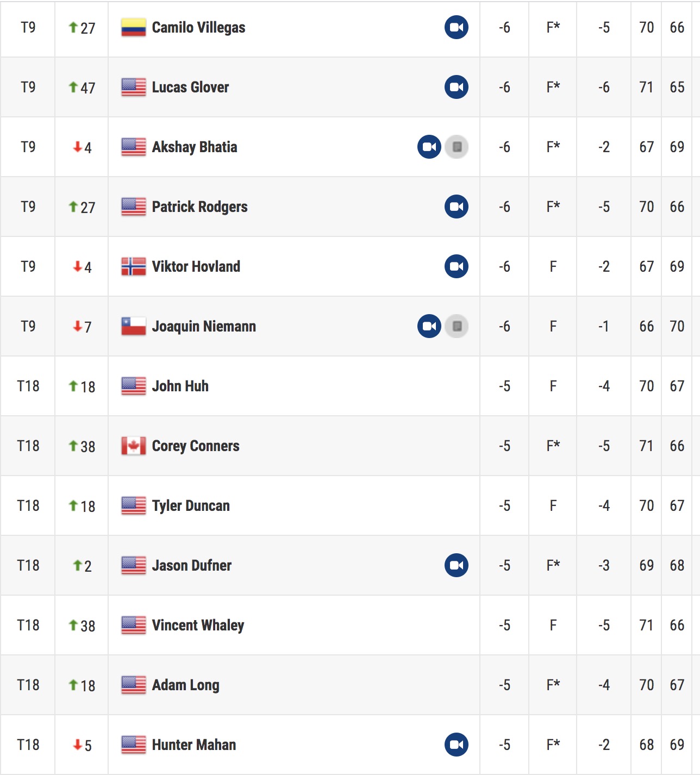Select Vincent Whaley player name
Screen dimensions: 700x775
198,625
